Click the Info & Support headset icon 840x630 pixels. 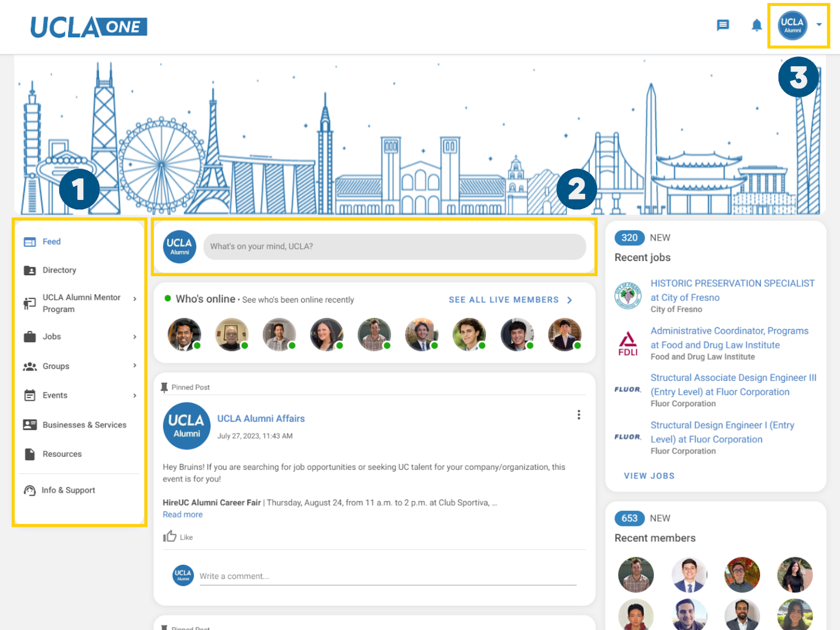30,490
